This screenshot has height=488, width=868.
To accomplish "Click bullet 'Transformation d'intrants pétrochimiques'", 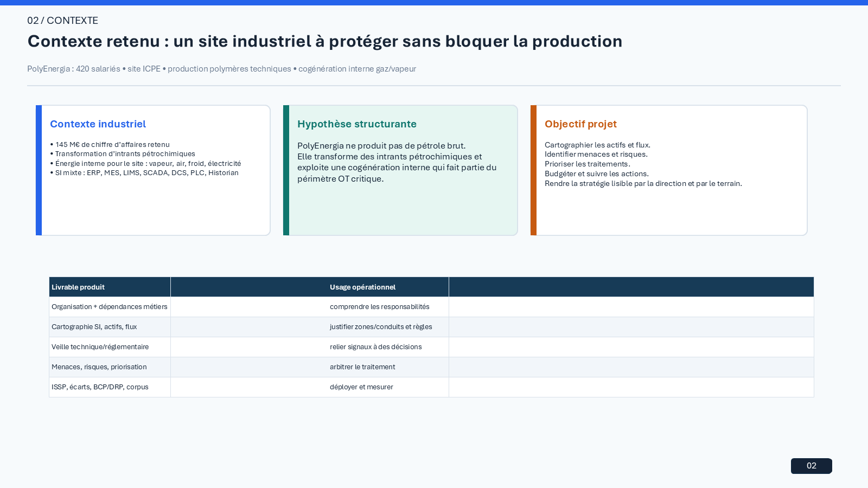I will [123, 154].
